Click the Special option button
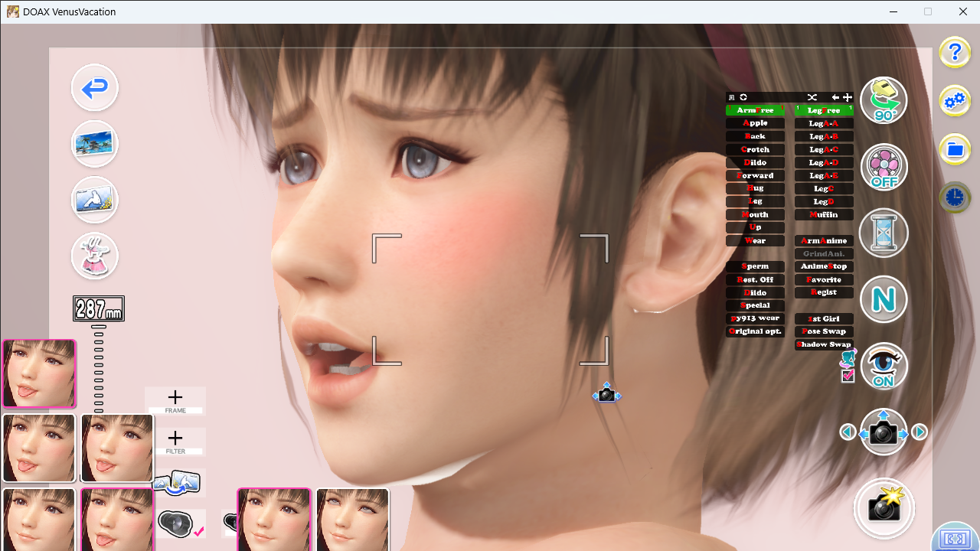The image size is (980, 551). [755, 305]
